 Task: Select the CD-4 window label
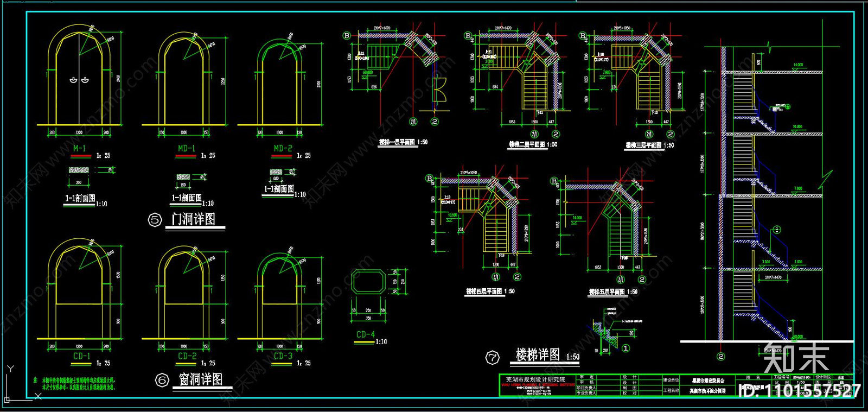pyautogui.click(x=365, y=334)
